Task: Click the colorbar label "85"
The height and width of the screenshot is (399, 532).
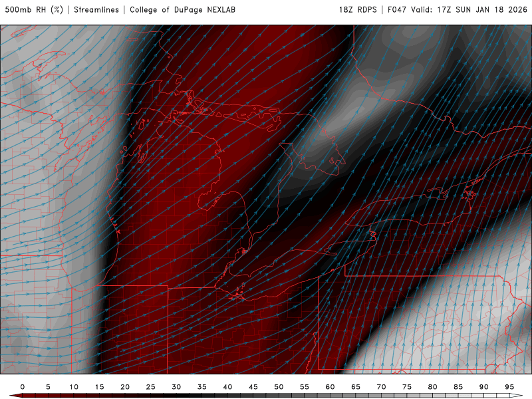Action: click(x=458, y=387)
